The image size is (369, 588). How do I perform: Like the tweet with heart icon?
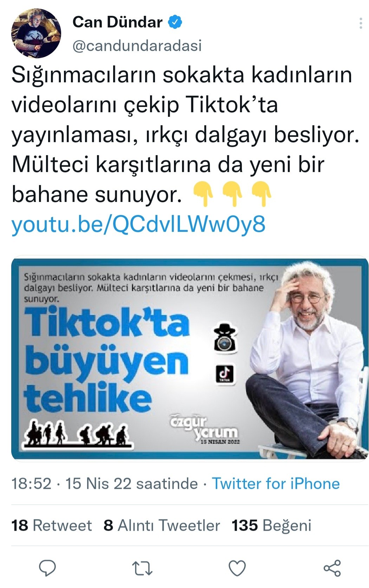pyautogui.click(x=237, y=568)
